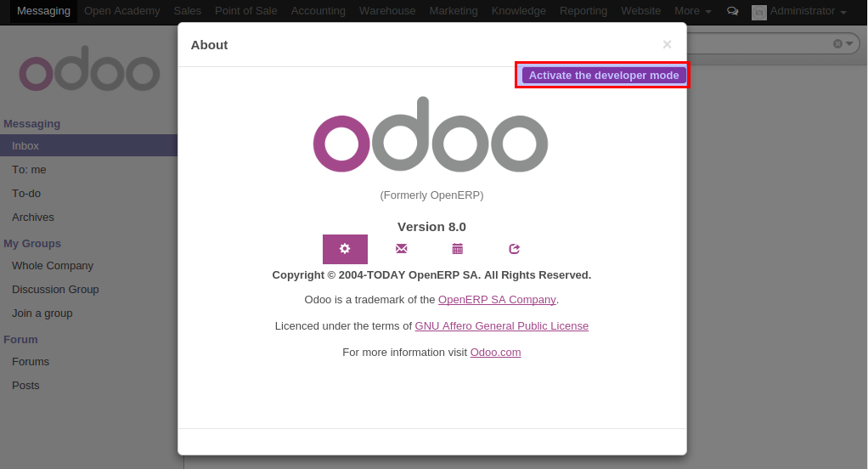The width and height of the screenshot is (868, 469).
Task: Click the calendar icon in About dialog
Action: click(x=457, y=249)
